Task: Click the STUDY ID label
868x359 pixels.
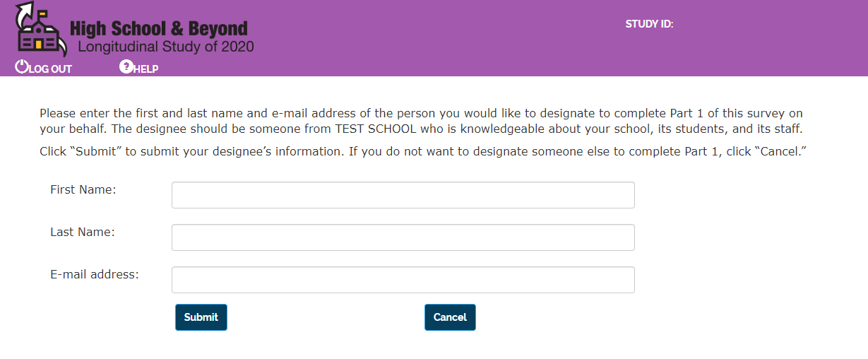Action: [649, 24]
